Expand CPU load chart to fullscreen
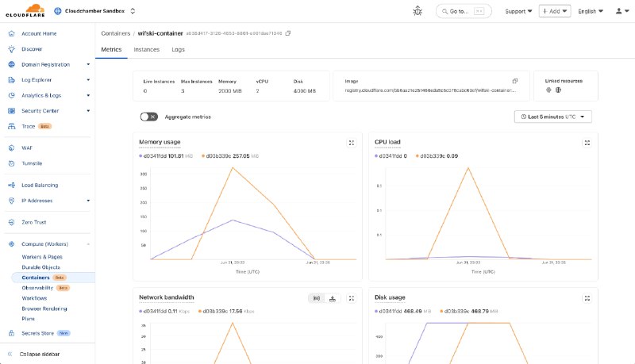Image resolution: width=635 pixels, height=364 pixels. pyautogui.click(x=587, y=143)
